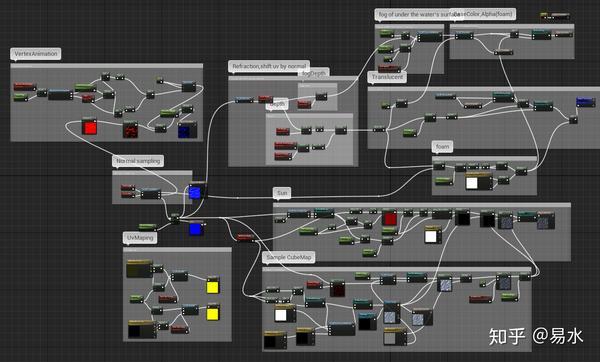The image size is (600, 362).
Task: Click the BaseColor,Alpha(foam) comment label
Action: point(483,14)
